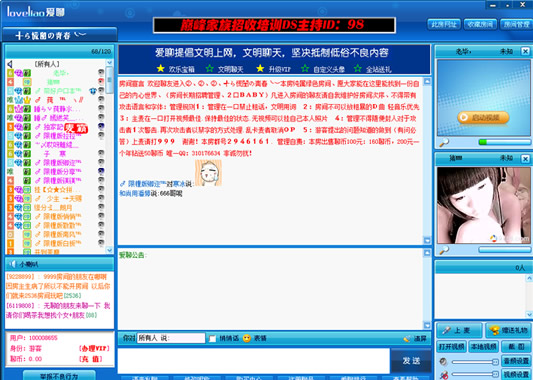This screenshot has width=533, height=380.
Task: Start video with 启动视频 button
Action: coord(483,118)
